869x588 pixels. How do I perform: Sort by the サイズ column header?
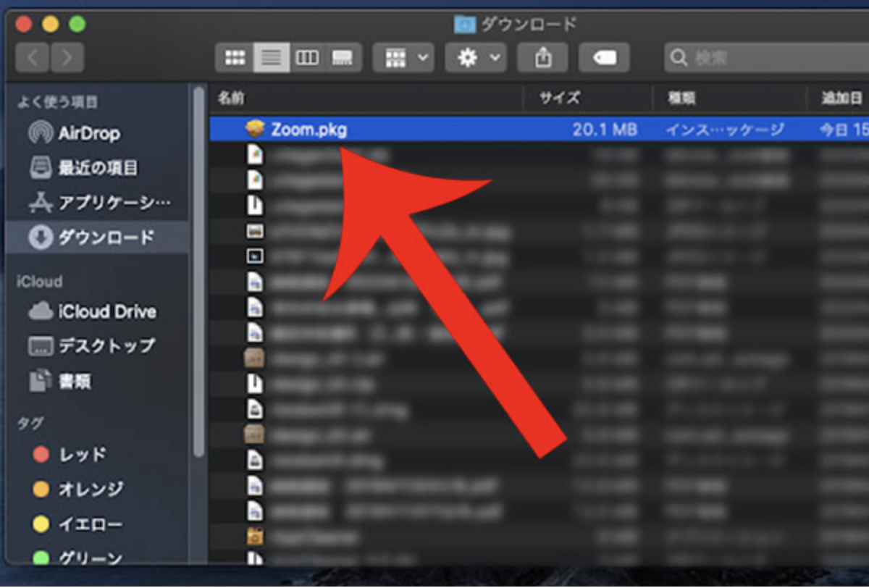(559, 98)
